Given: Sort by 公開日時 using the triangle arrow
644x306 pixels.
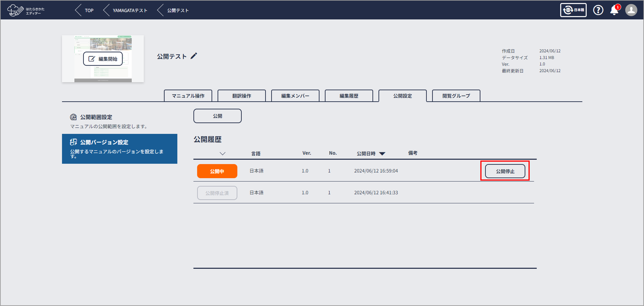Looking at the screenshot, I should point(382,154).
